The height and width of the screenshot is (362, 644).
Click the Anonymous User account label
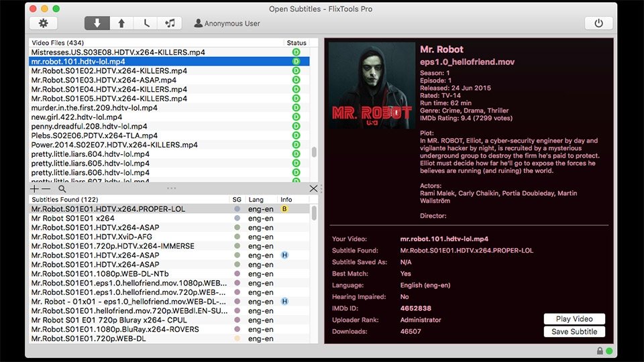[x=227, y=23]
